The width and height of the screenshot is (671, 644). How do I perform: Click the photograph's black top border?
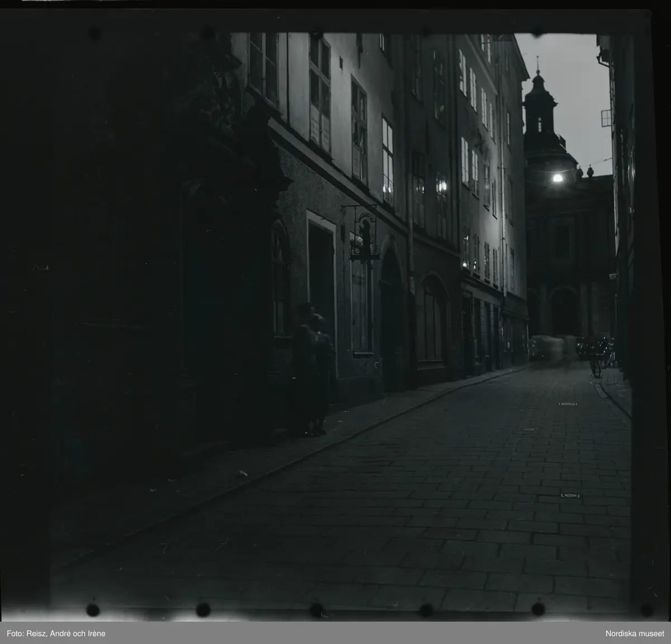click(335, 16)
